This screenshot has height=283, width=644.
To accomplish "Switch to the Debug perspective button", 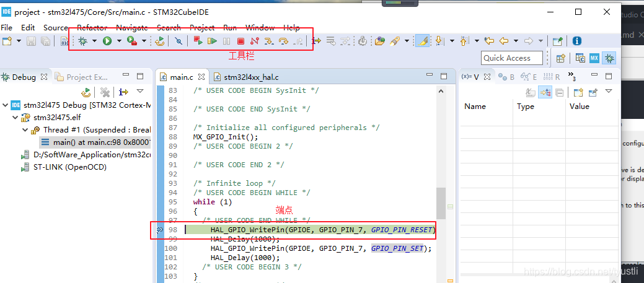I will [x=609, y=58].
